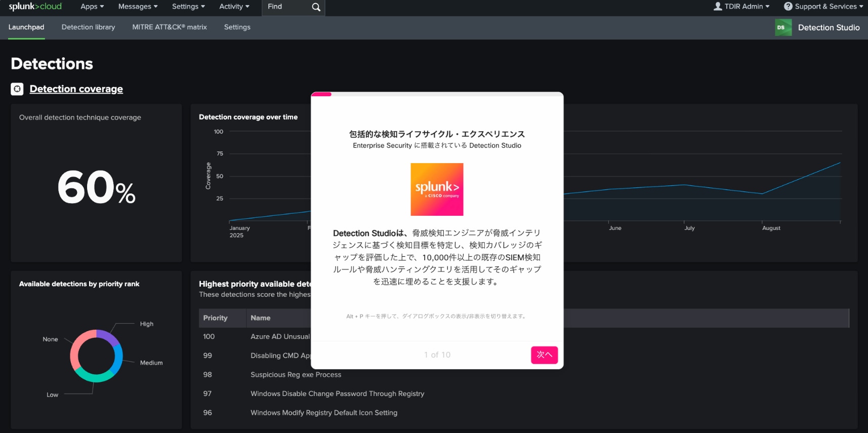
Task: Click the July label on chart axis
Action: 689,228
